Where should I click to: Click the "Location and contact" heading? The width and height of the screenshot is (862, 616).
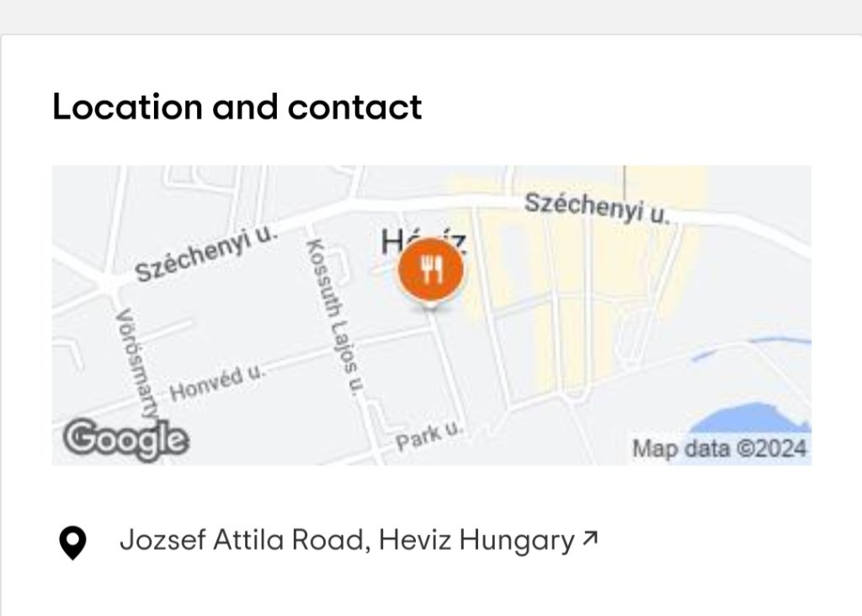click(x=237, y=107)
